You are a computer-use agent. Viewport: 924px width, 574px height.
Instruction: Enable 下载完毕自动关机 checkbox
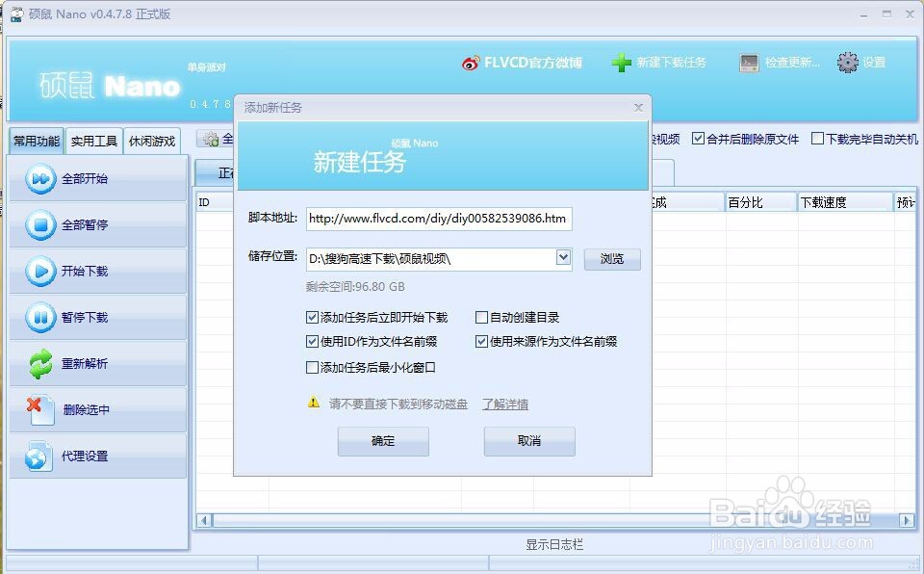pos(817,139)
